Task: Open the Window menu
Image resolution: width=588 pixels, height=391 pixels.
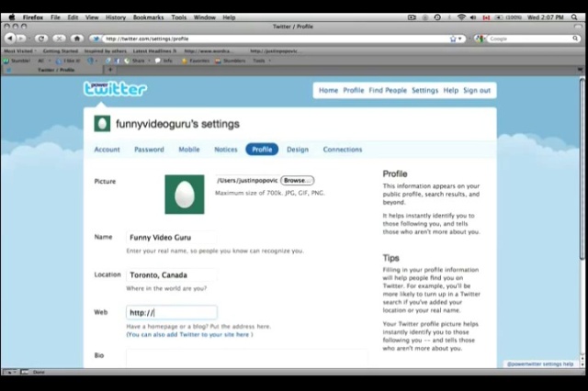Action: 204,17
